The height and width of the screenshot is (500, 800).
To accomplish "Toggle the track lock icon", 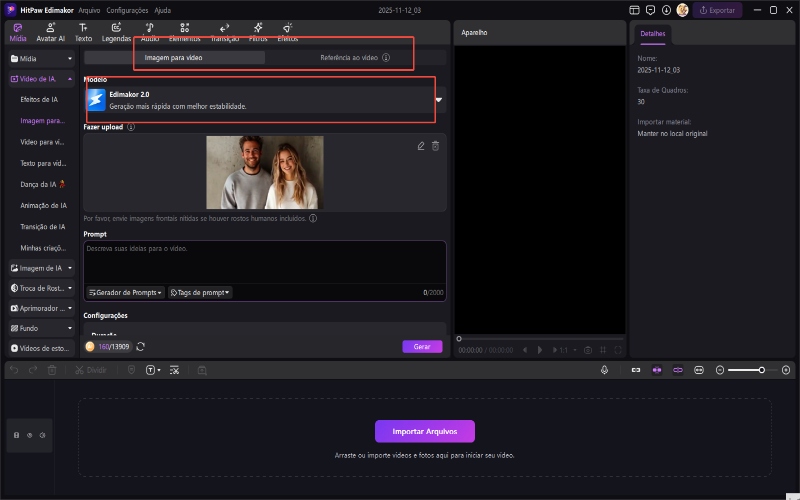I will [x=17, y=435].
